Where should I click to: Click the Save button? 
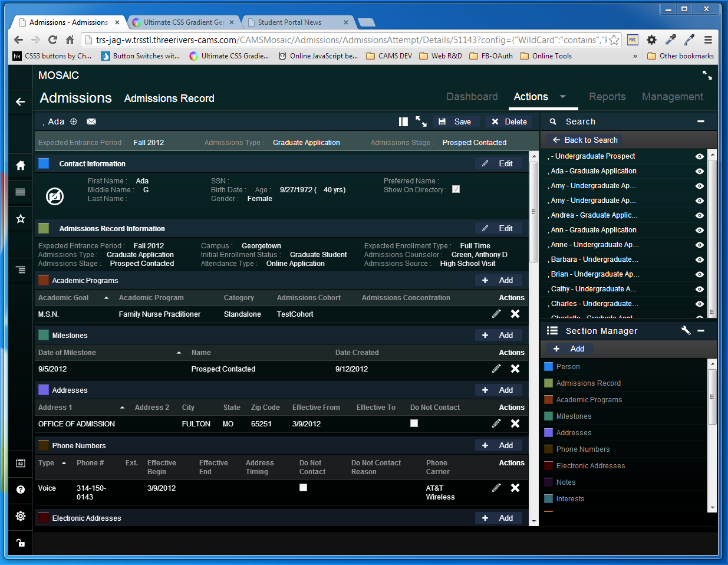point(455,121)
